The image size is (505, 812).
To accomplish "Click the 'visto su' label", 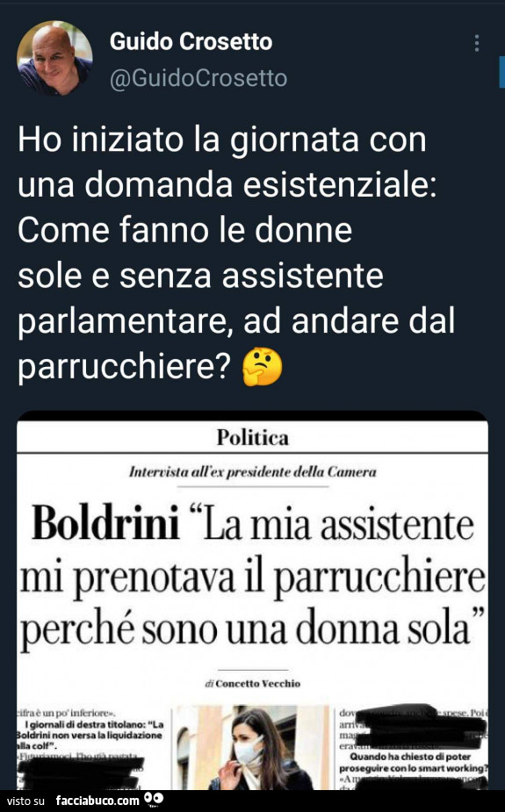I will [25, 801].
